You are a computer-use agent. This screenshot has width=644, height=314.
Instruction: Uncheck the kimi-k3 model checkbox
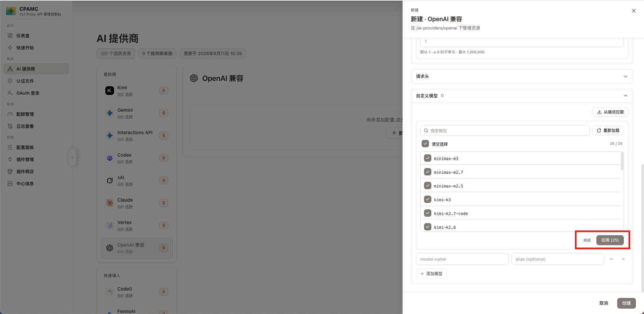tap(428, 199)
